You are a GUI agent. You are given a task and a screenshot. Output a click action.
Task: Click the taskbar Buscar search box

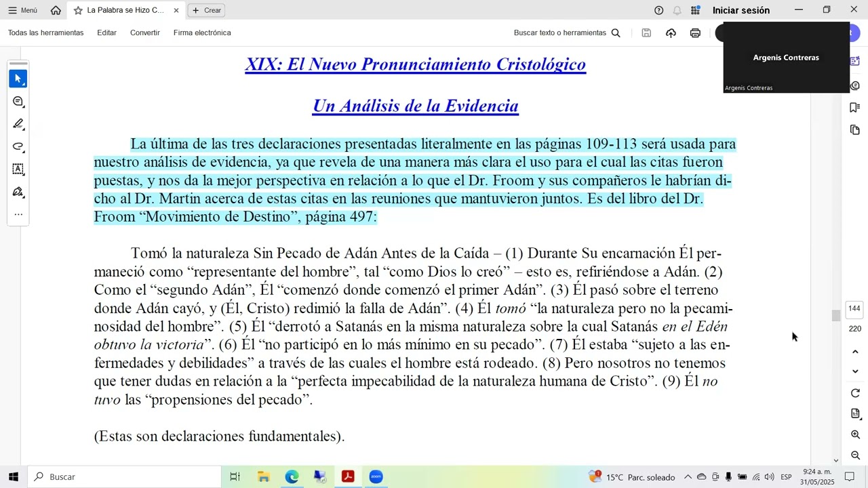(124, 477)
